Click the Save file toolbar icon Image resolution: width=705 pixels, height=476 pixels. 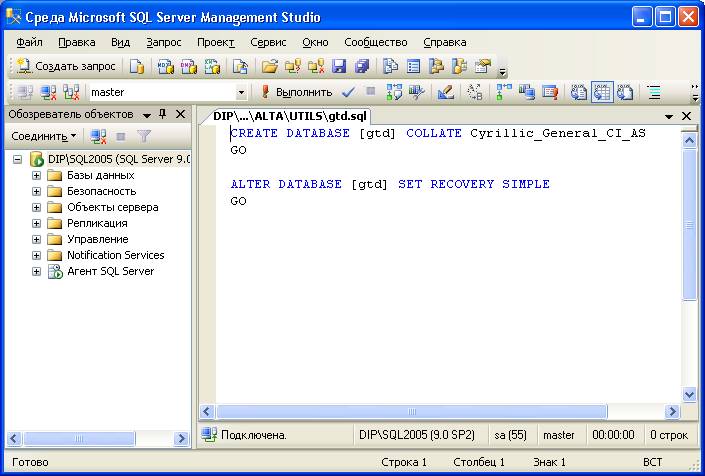tap(338, 67)
